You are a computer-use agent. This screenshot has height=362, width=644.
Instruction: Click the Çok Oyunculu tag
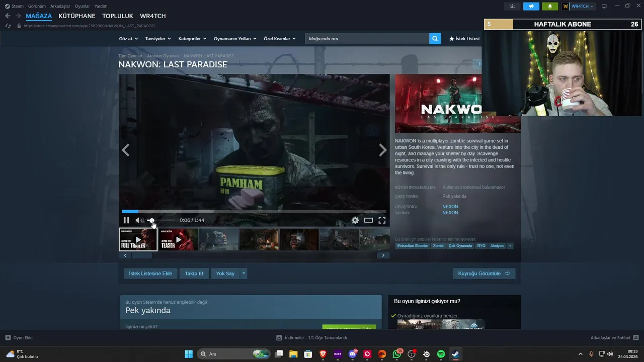(460, 246)
